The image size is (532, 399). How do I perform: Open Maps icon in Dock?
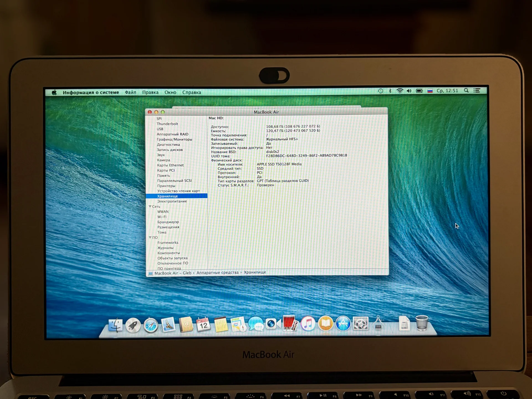point(238,324)
